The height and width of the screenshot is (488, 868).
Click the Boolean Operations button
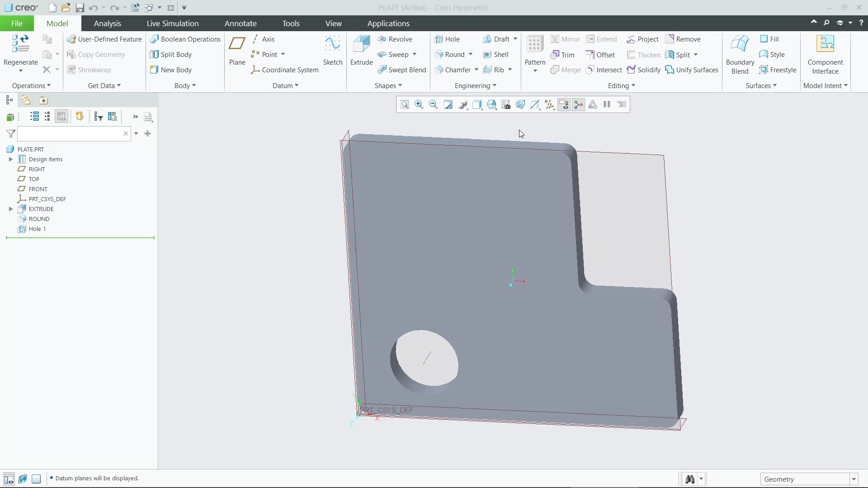[185, 39]
